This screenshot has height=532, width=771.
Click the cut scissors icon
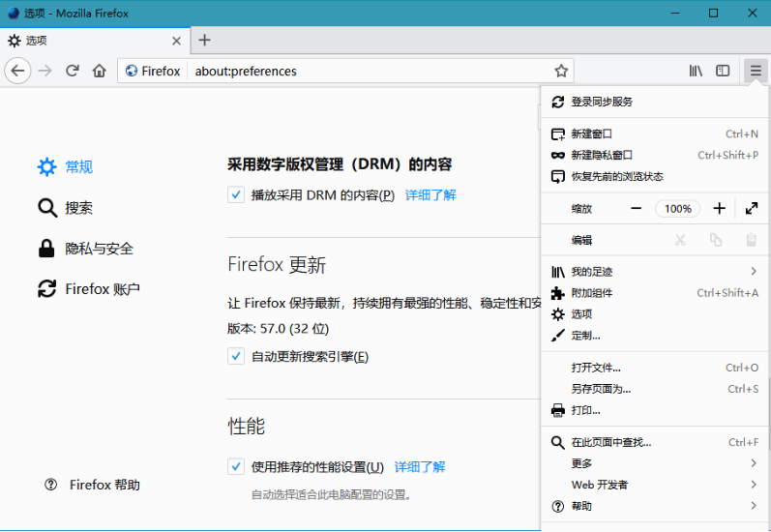pyautogui.click(x=680, y=240)
